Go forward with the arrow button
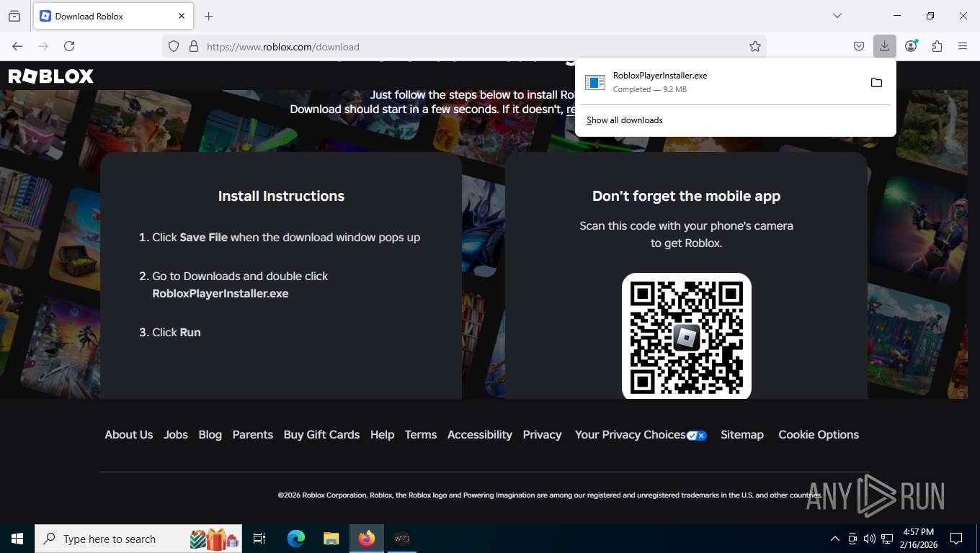The image size is (980, 553). (x=43, y=46)
